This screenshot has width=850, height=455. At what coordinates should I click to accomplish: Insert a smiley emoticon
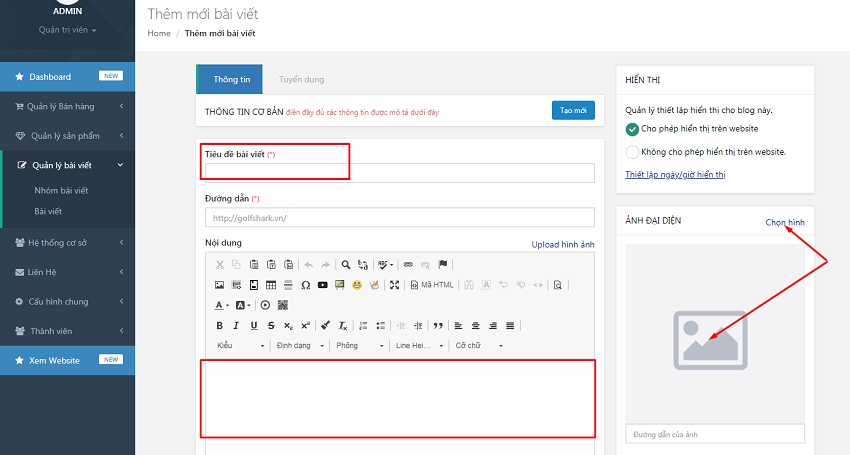[357, 285]
